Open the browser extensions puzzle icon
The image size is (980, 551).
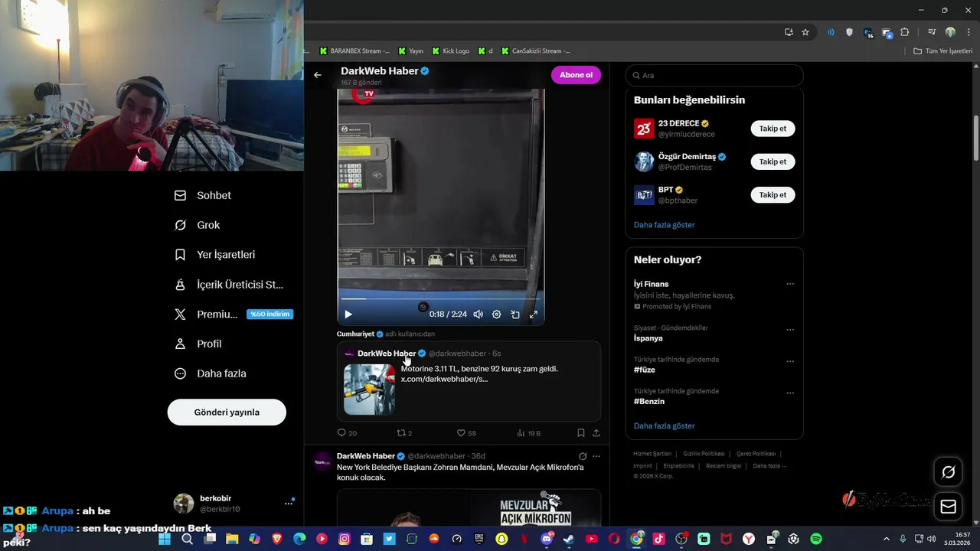pos(905,32)
